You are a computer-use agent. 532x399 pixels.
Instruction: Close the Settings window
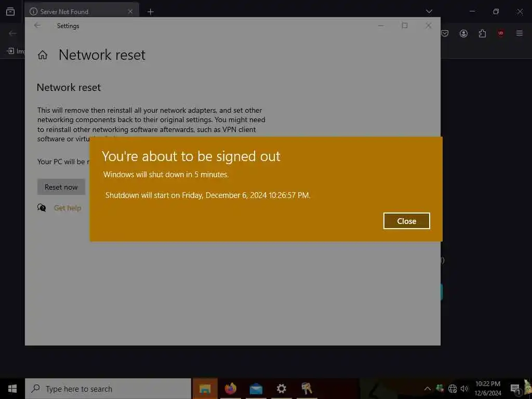click(x=429, y=25)
